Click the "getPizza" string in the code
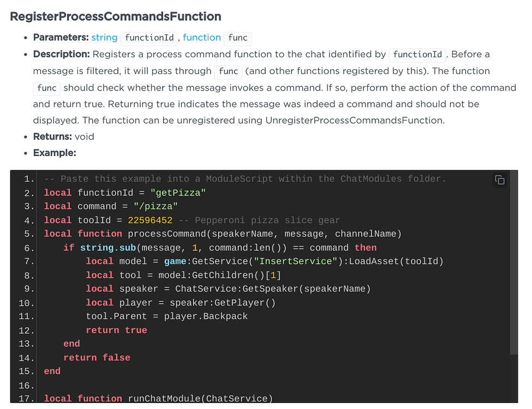The width and height of the screenshot is (532, 409). click(178, 193)
